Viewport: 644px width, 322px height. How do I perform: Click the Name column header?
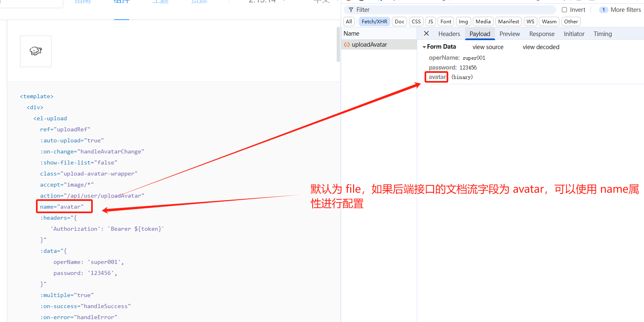[x=379, y=34]
